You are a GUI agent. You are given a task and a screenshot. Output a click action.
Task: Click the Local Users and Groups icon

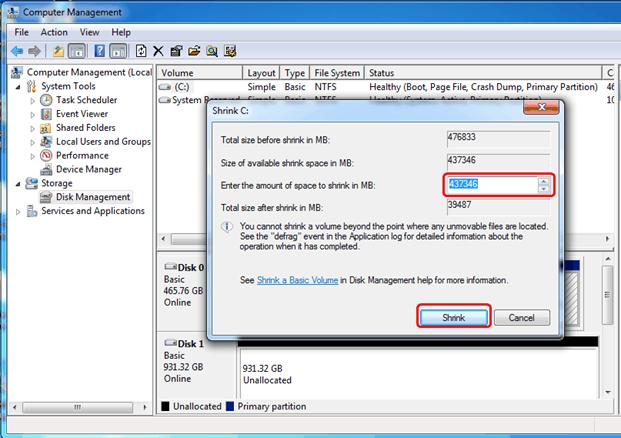pyautogui.click(x=46, y=142)
